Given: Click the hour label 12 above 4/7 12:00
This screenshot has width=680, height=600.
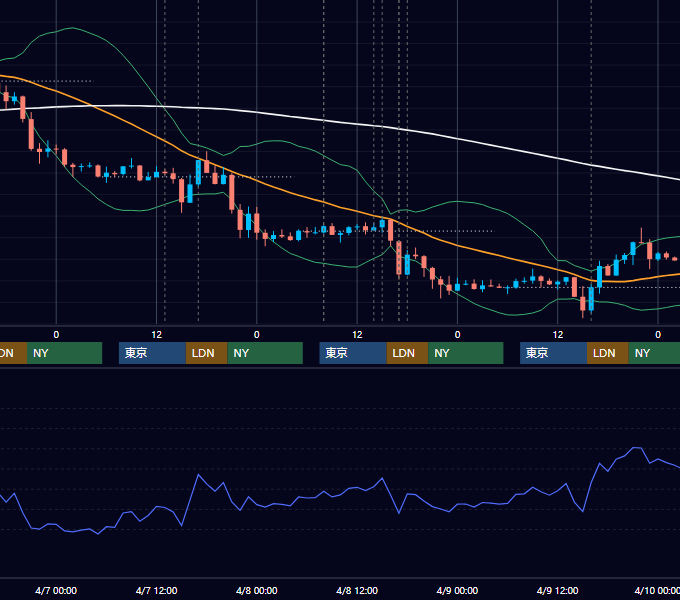Looking at the screenshot, I should point(157,335).
